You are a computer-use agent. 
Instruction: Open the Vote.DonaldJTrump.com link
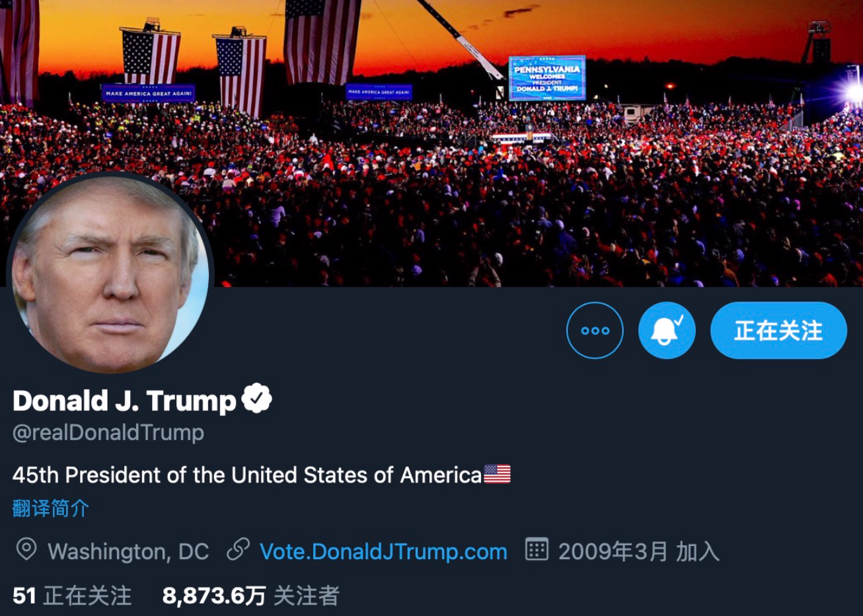[x=383, y=552]
